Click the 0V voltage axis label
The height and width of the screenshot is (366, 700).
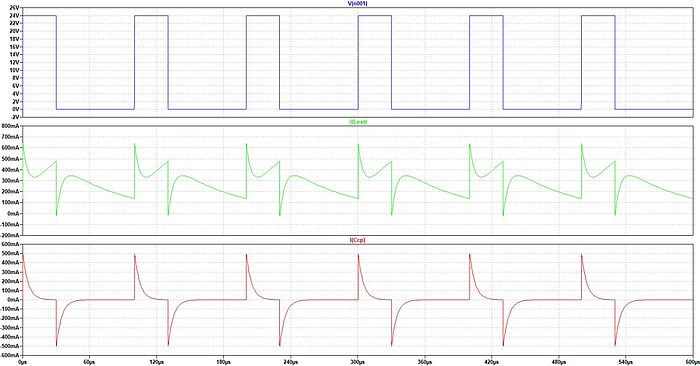coord(16,109)
